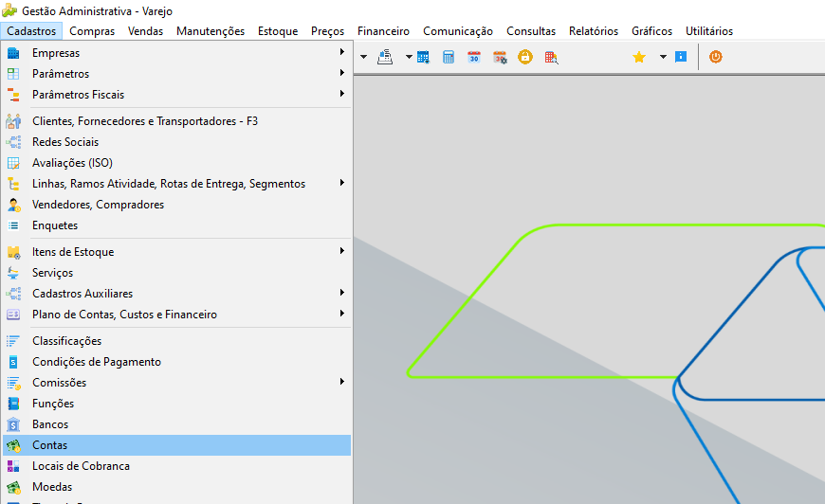Viewport: 825px width, 504px height.
Task: Select the Serviços menu entry
Action: tap(176, 273)
